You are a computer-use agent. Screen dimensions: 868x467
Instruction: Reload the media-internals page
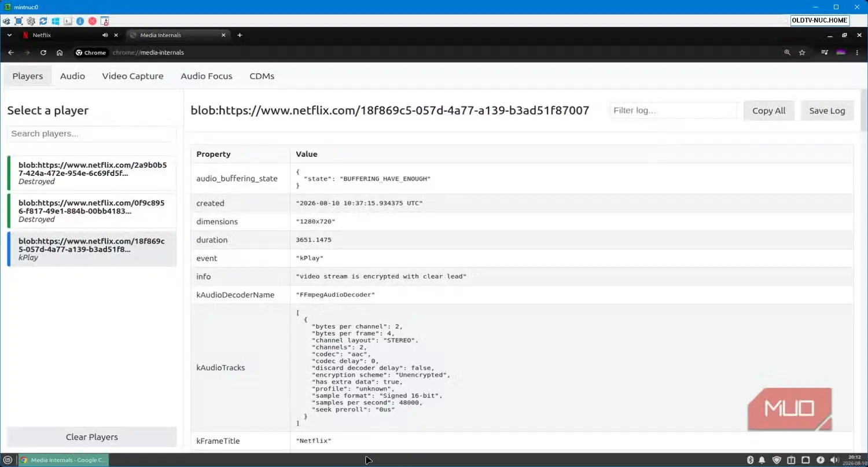coord(43,53)
